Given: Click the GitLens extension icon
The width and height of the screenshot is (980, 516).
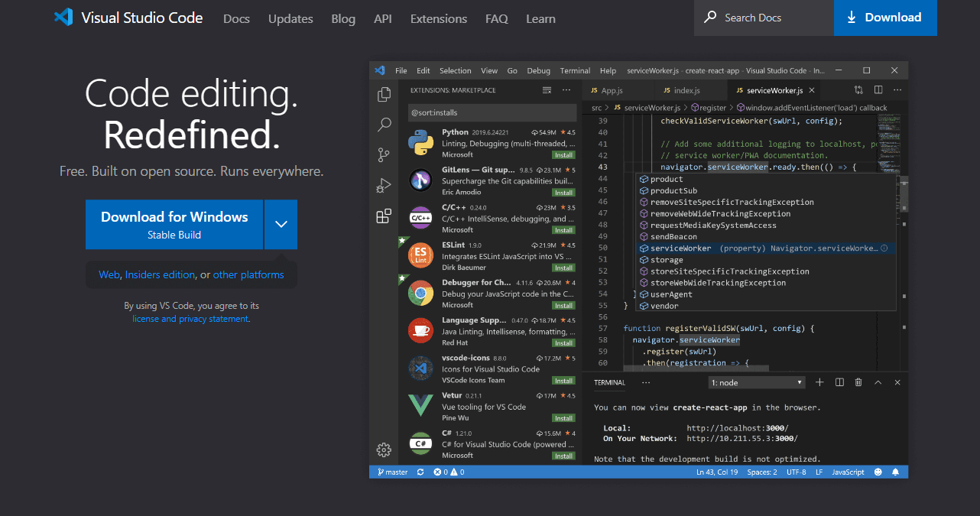Looking at the screenshot, I should [420, 180].
